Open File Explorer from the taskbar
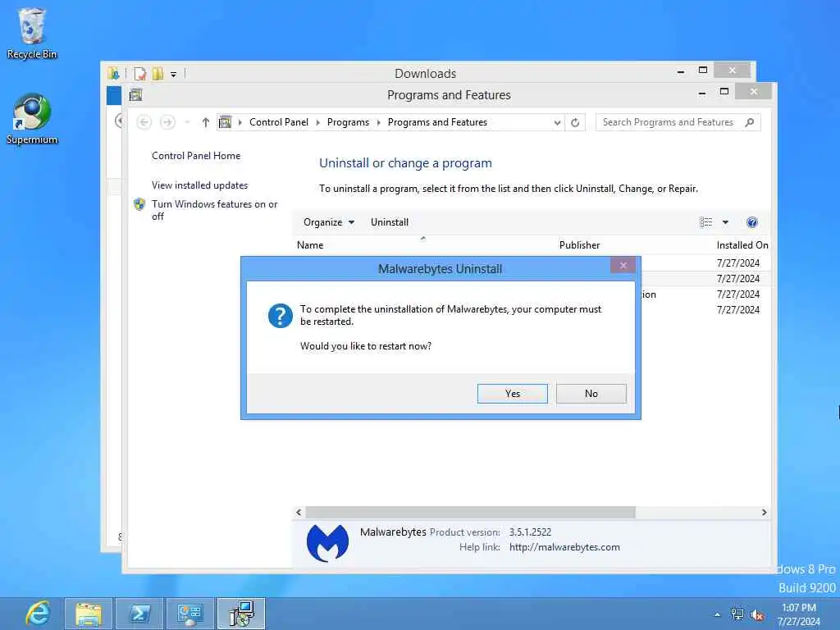840x630 pixels. click(x=89, y=614)
